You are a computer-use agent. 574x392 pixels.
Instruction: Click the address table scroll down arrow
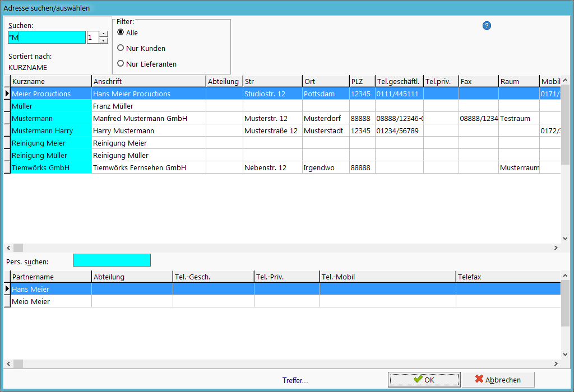(x=565, y=239)
